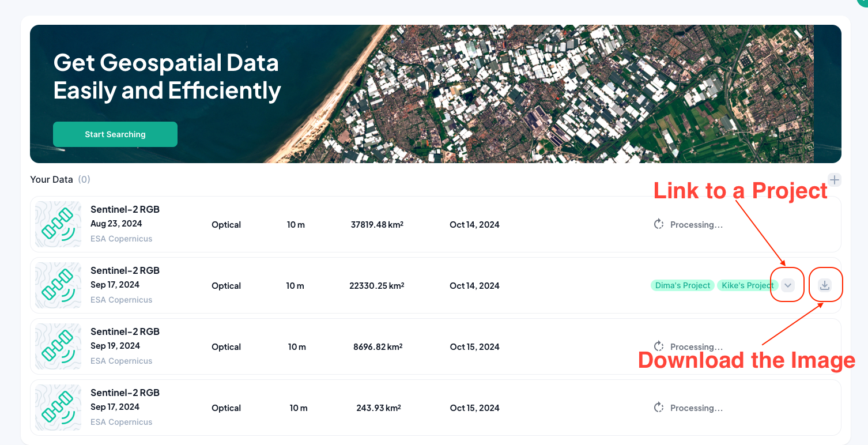
Task: Click the Your Data section heading
Action: pos(52,179)
